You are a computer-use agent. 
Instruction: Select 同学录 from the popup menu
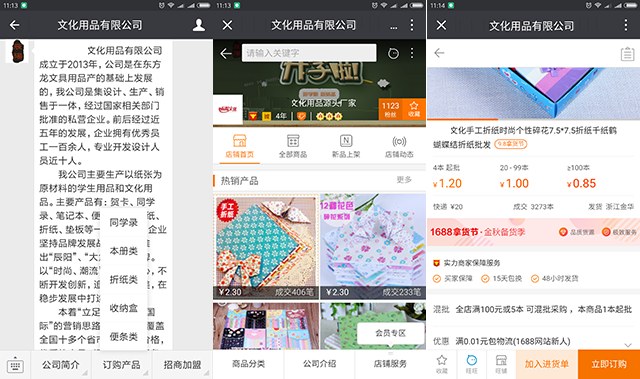coord(124,223)
